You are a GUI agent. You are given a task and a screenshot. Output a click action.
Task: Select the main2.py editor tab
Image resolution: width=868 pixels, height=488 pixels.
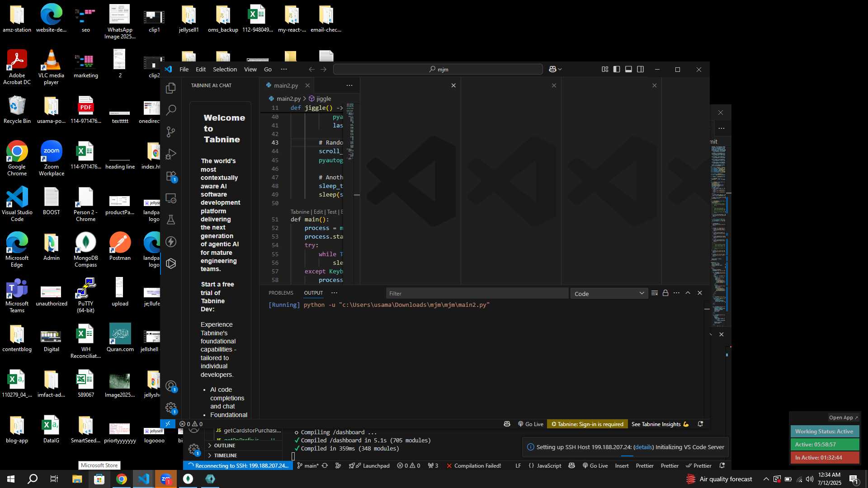click(x=287, y=85)
